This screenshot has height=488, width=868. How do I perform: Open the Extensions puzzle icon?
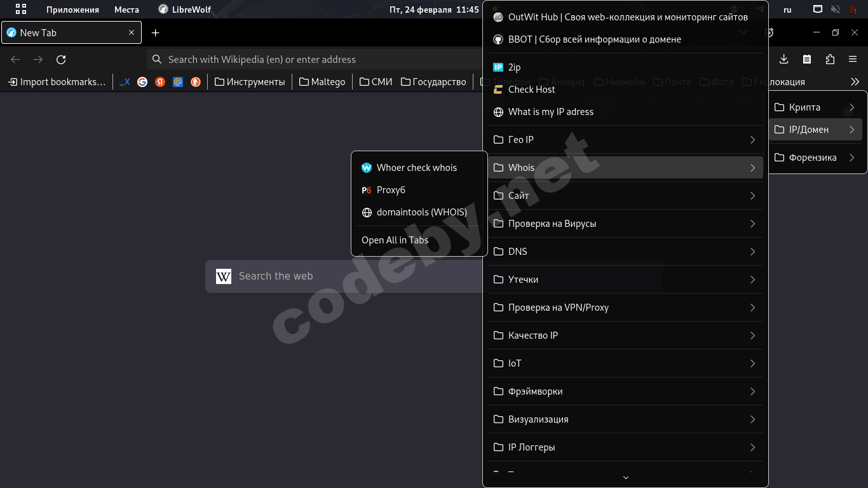click(x=830, y=59)
